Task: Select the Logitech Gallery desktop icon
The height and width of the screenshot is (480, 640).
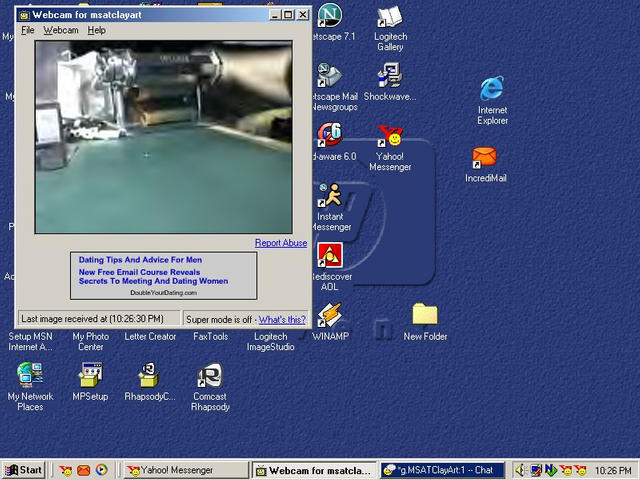Action: click(390, 18)
